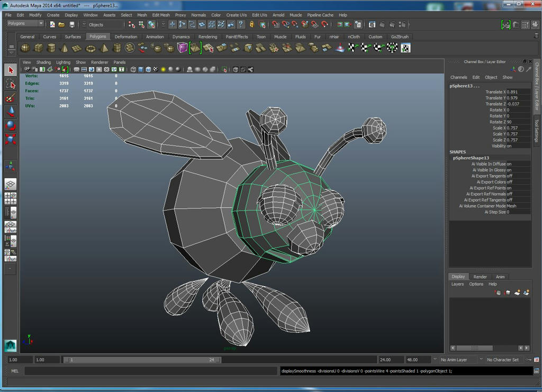Switch to single perspective view layout
Viewport: 542px width, 392px height.
(11, 184)
